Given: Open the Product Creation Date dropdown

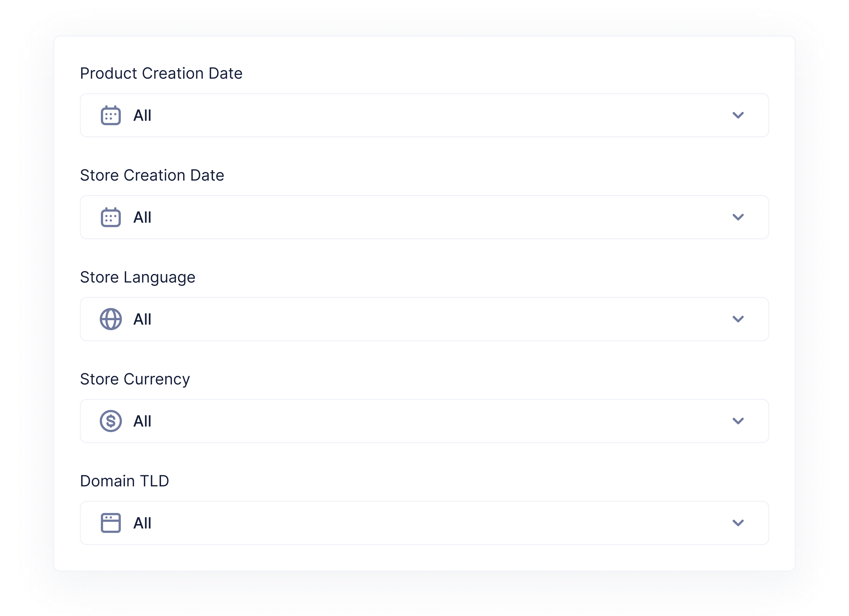Looking at the screenshot, I should tap(738, 116).
